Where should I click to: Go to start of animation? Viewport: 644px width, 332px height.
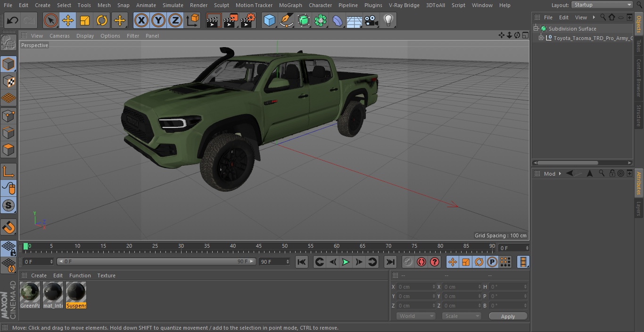[302, 262]
